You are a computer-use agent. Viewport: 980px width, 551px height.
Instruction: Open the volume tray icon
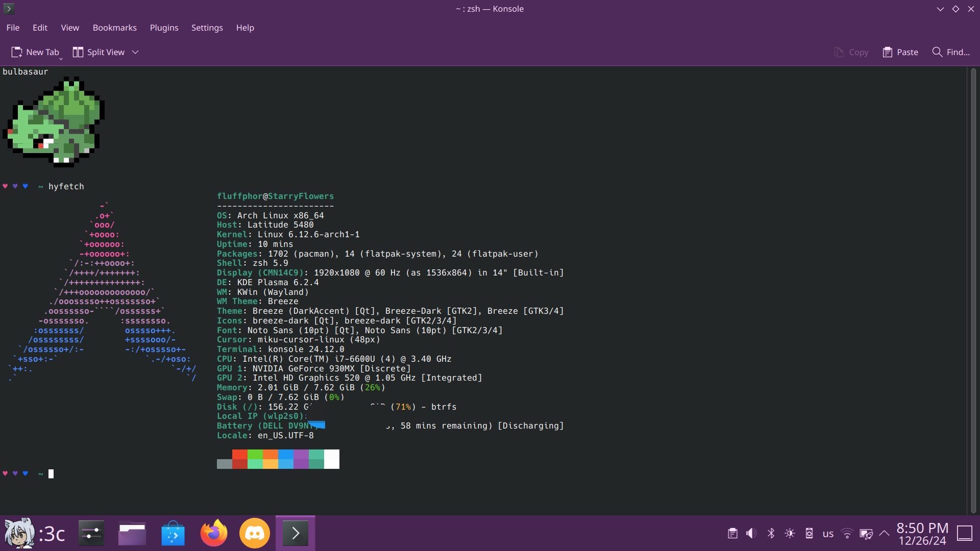tap(751, 534)
